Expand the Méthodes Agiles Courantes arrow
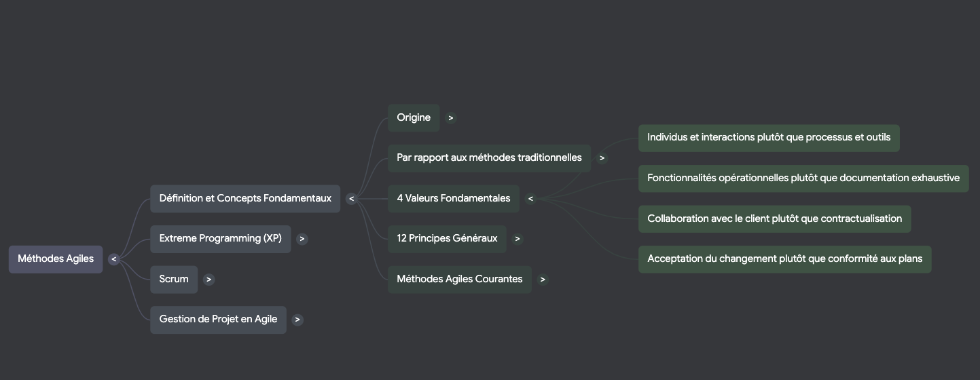The image size is (980, 380). pyautogui.click(x=543, y=280)
